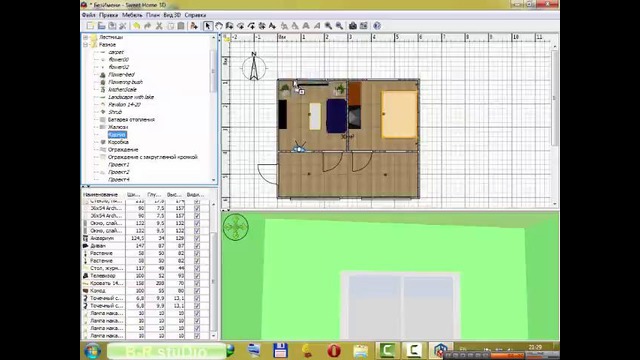Open the План menu

tap(153, 15)
